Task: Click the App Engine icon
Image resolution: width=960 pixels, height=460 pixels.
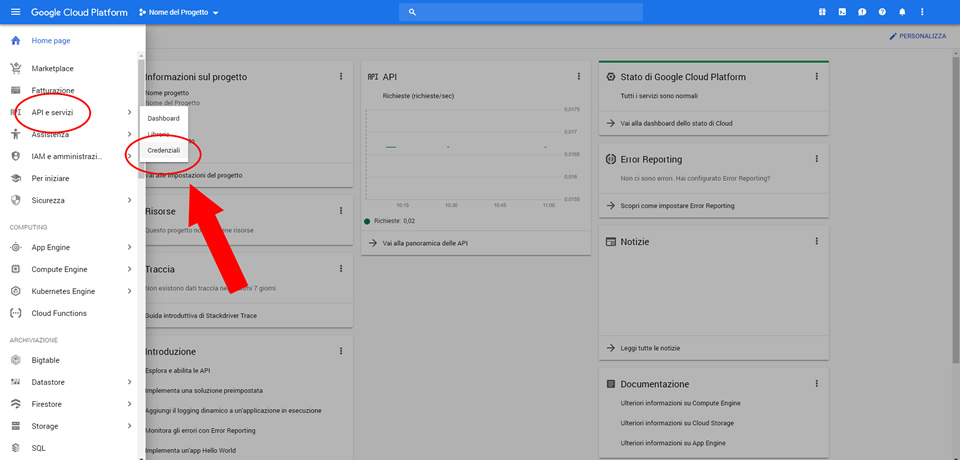Action: click(x=16, y=247)
